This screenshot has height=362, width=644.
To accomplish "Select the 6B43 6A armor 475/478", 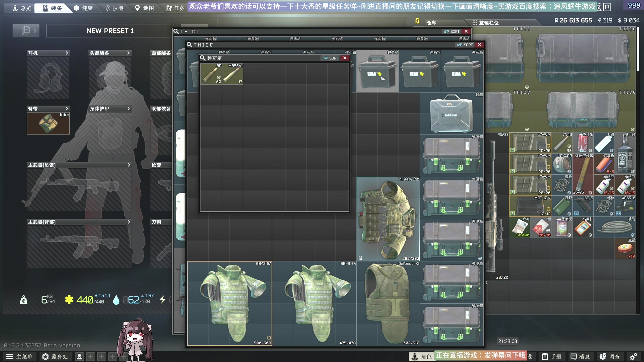I will tap(314, 303).
